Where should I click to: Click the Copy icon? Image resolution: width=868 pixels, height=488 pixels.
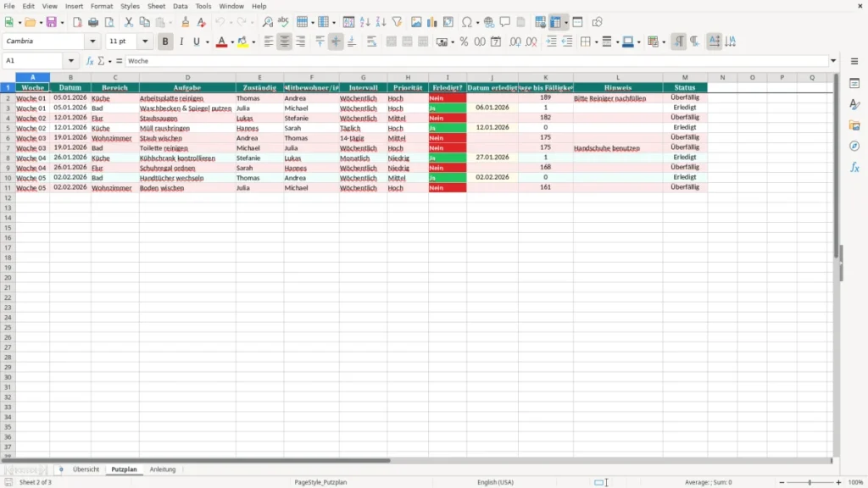tap(144, 22)
